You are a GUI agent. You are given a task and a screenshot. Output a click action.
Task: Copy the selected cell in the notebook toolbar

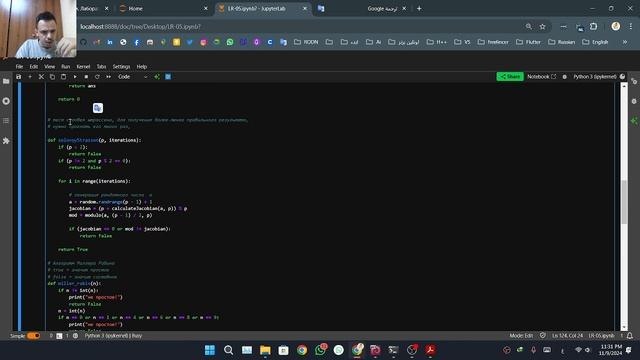point(52,77)
